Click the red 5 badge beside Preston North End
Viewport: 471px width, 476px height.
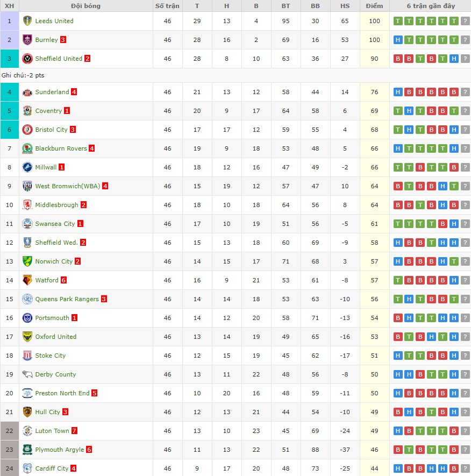coord(95,393)
